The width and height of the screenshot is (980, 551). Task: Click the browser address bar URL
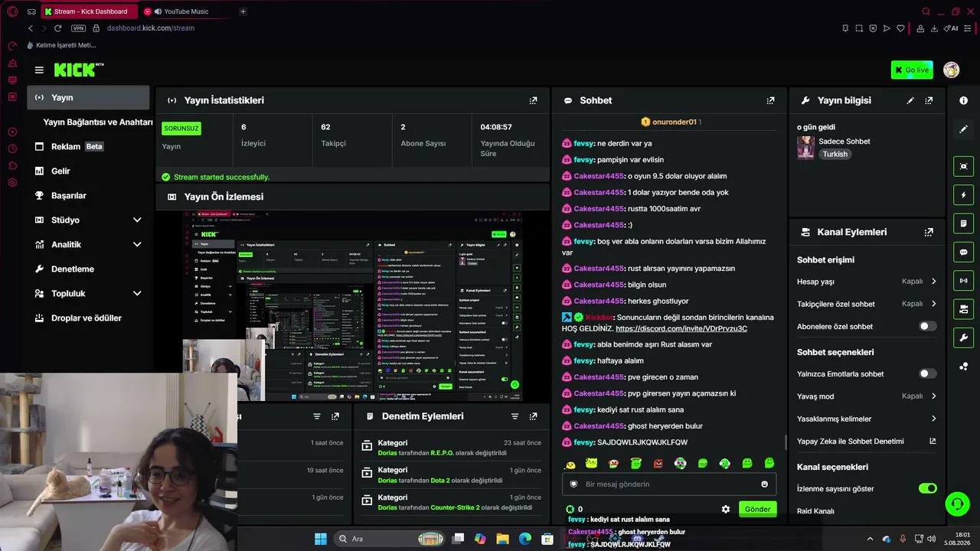(151, 28)
